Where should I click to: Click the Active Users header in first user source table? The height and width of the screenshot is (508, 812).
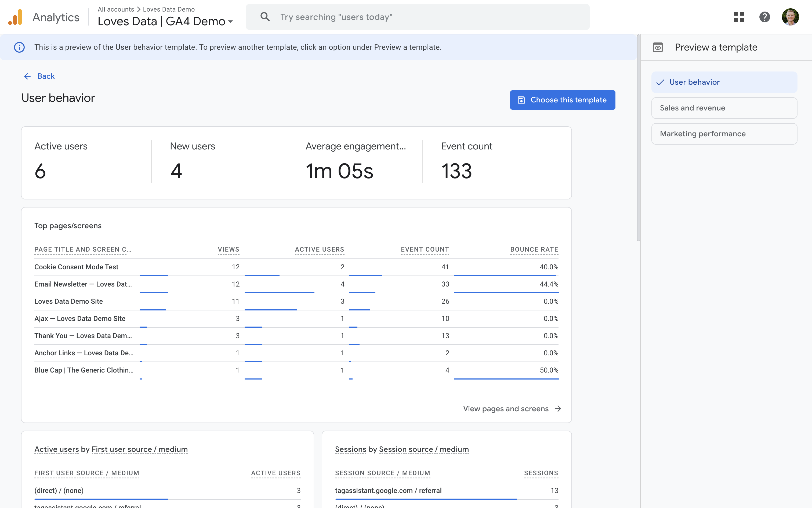click(276, 473)
